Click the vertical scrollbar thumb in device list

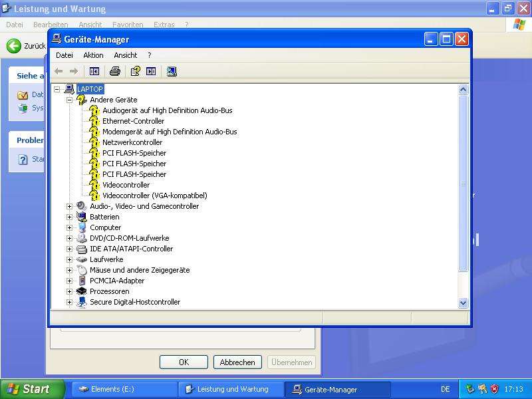(463, 184)
